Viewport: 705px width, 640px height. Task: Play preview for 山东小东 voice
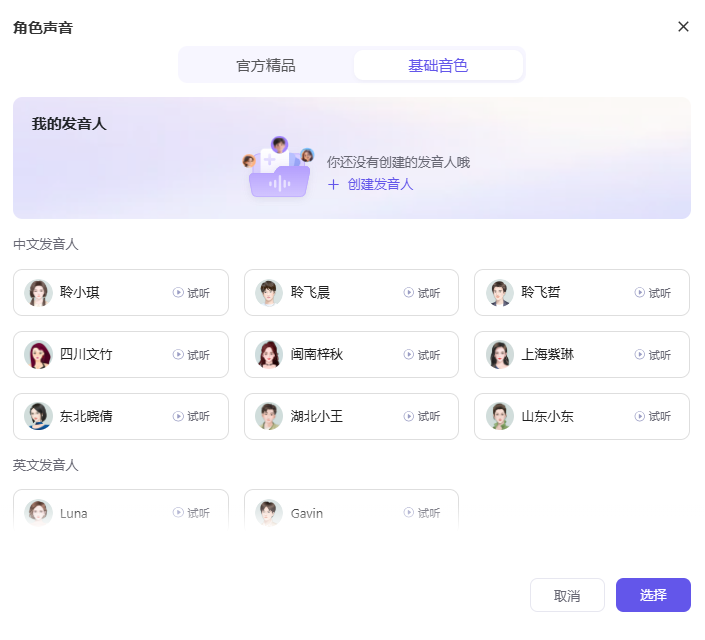pos(653,416)
